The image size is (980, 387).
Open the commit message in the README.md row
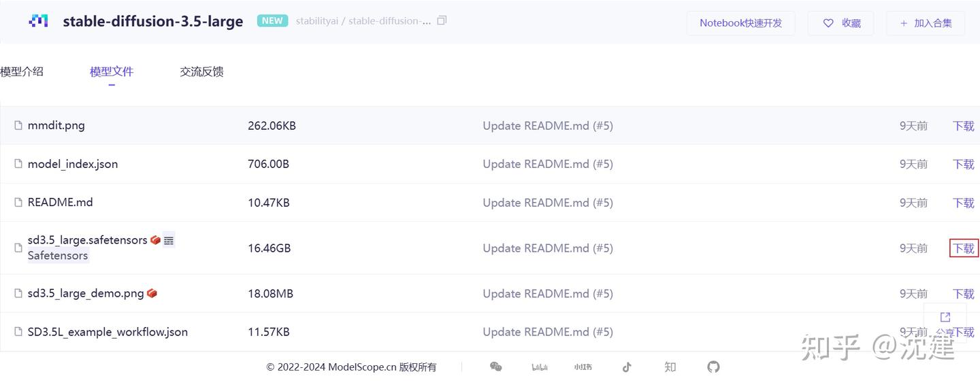(x=548, y=203)
